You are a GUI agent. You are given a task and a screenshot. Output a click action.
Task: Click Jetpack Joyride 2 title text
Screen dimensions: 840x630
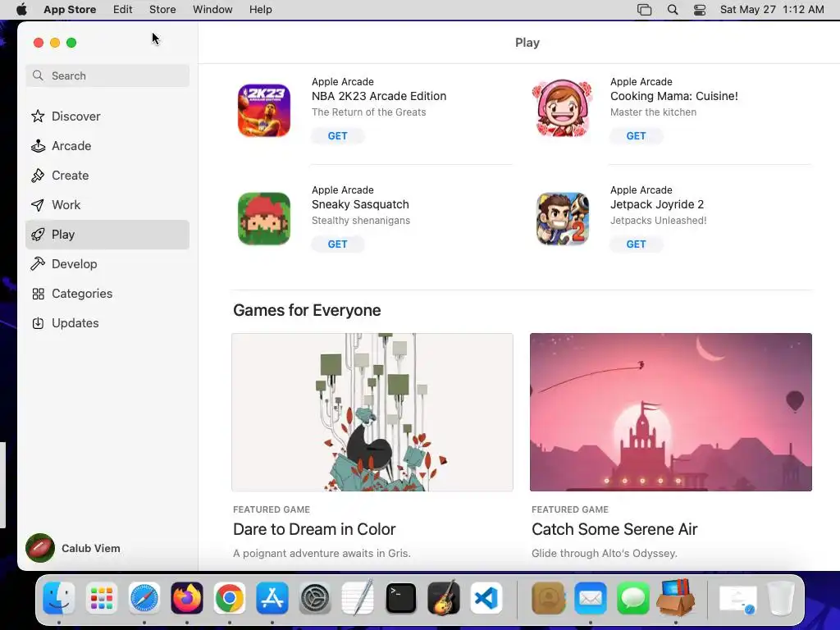657,204
